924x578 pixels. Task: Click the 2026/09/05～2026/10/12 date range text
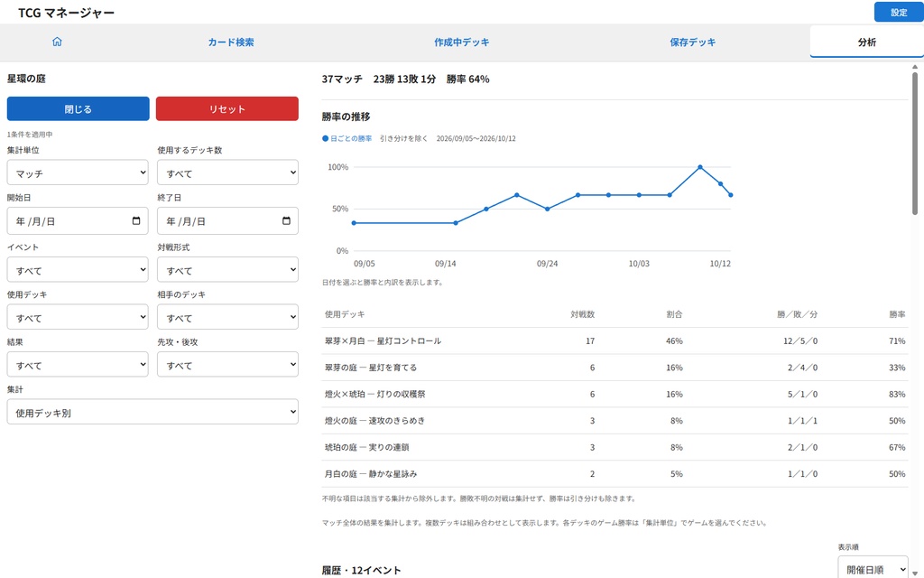coord(476,138)
